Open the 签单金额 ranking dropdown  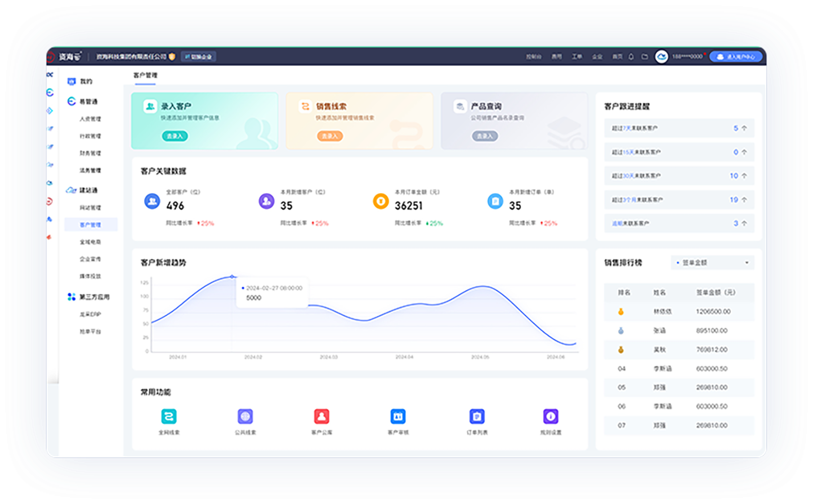(713, 263)
